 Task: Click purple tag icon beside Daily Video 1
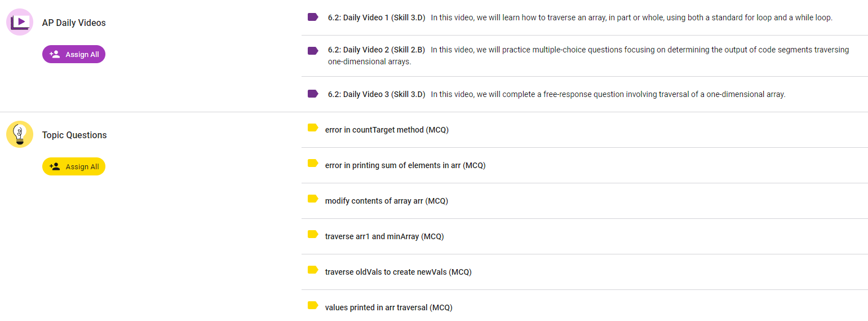(313, 17)
